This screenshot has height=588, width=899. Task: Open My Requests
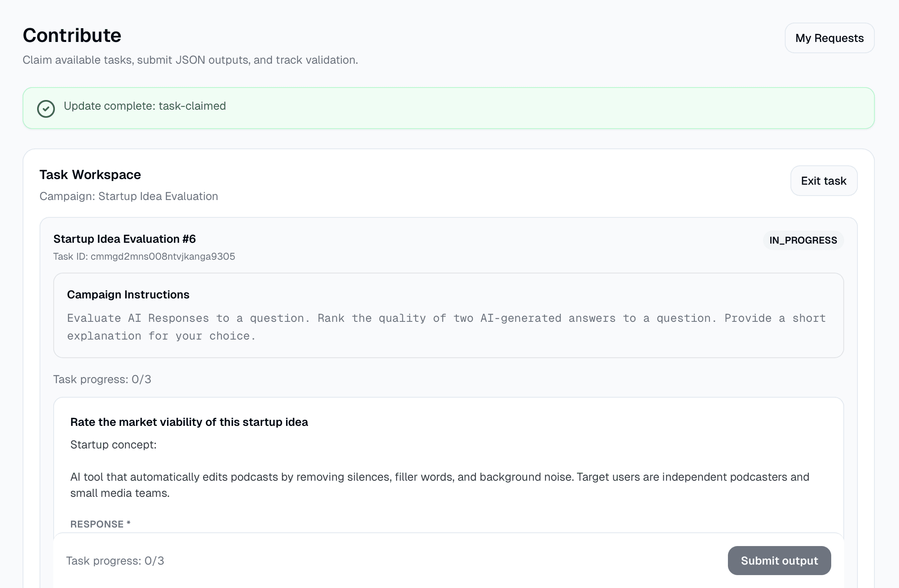829,38
